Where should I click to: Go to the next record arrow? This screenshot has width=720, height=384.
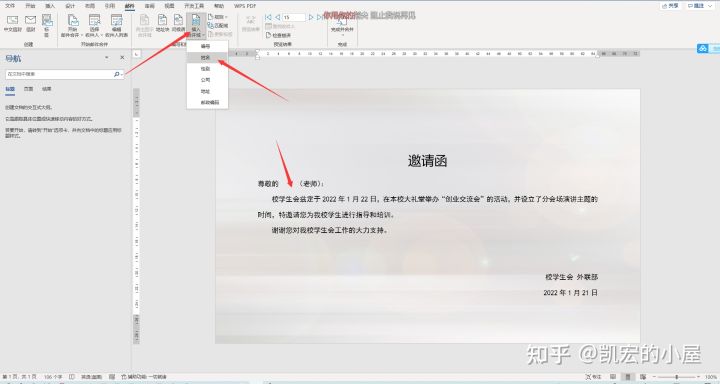tap(311, 17)
